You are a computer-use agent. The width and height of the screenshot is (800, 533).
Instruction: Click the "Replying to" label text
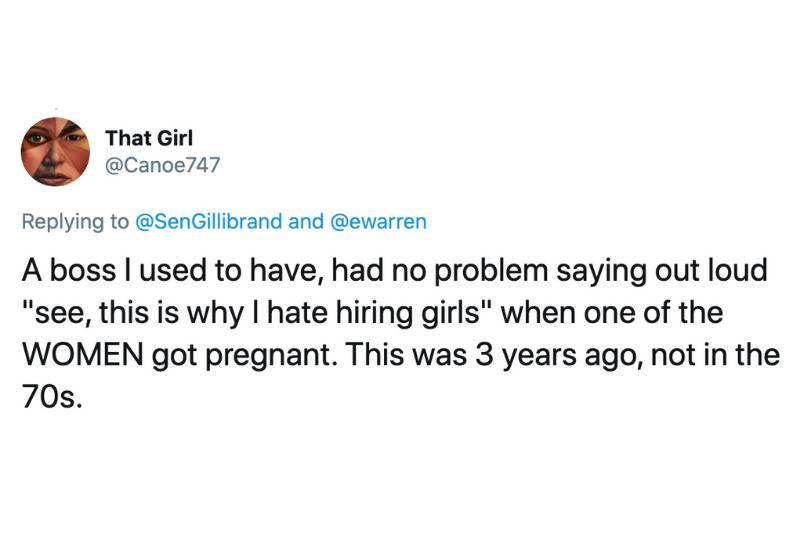point(75,222)
